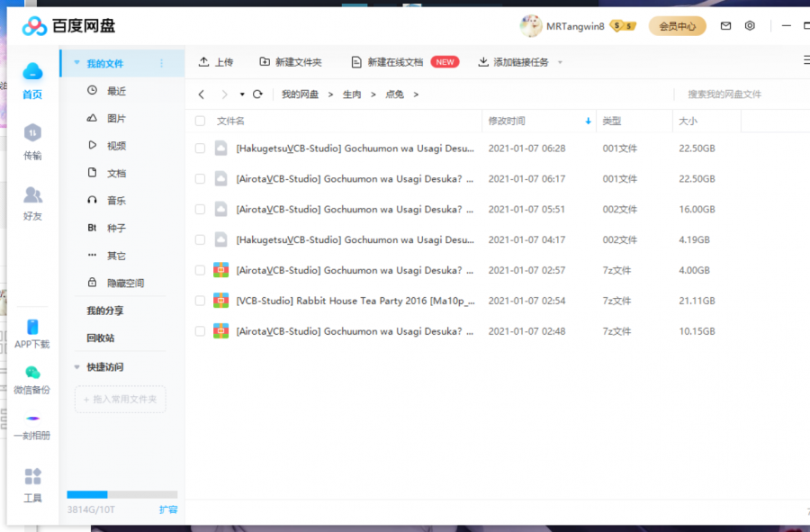
Task: Go forward with the right arrow
Action: coord(224,95)
